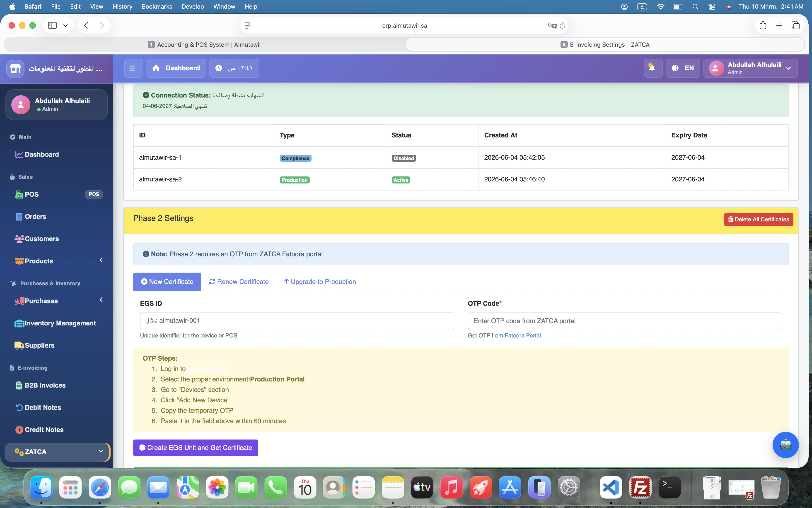Open Terminal from the Dock
This screenshot has height=508, width=812.
pos(670,487)
